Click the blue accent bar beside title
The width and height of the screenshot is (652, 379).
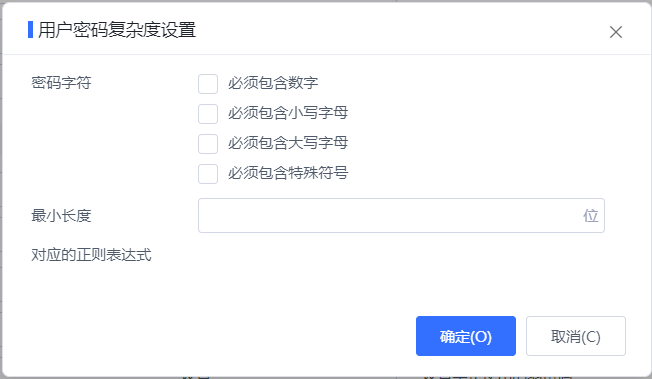[x=30, y=30]
